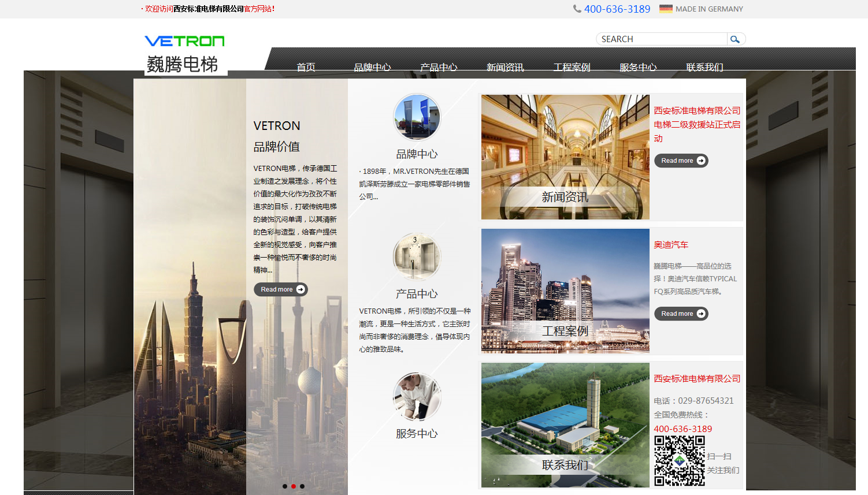Open the 工程案例 skyline thumbnail
Screen dimensions: 868x495
565,291
